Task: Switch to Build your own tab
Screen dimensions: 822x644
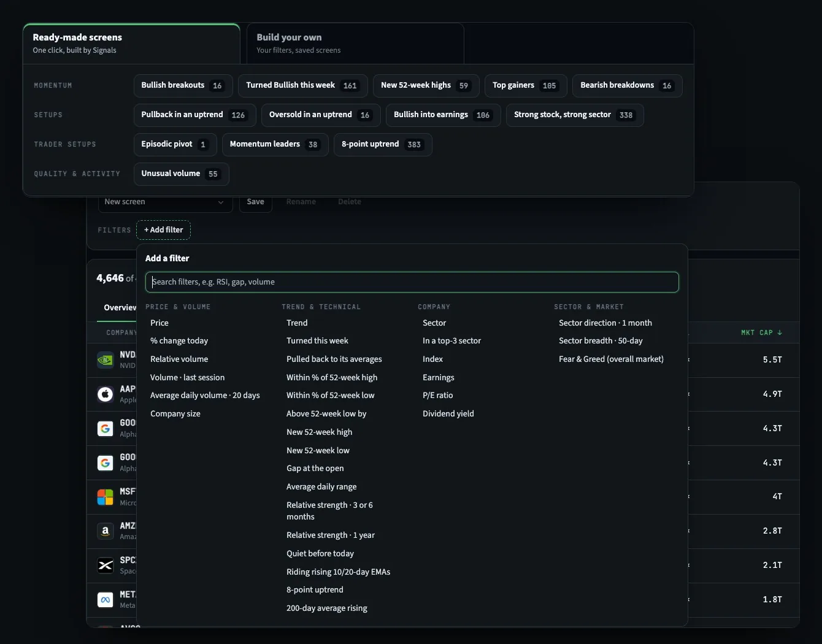Action: pos(355,44)
